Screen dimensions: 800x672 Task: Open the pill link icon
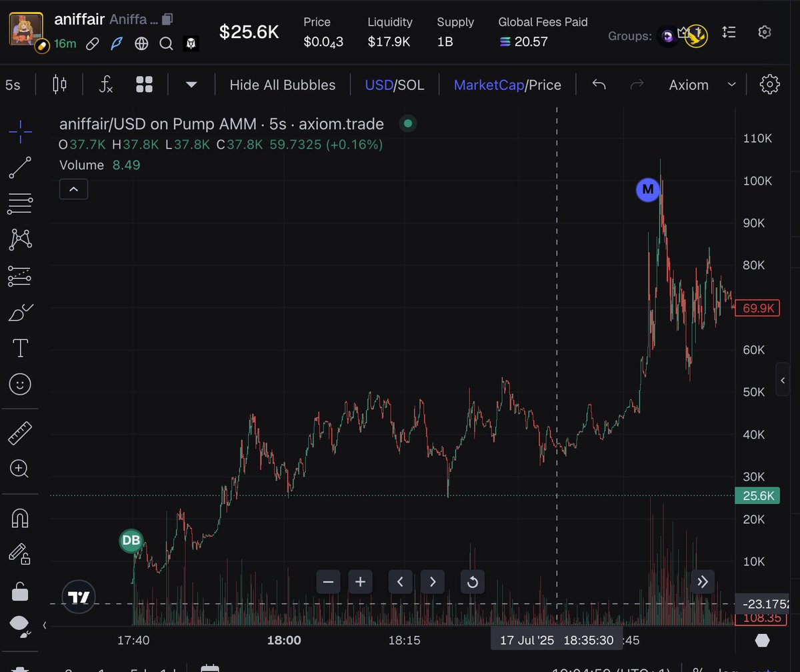(x=93, y=44)
